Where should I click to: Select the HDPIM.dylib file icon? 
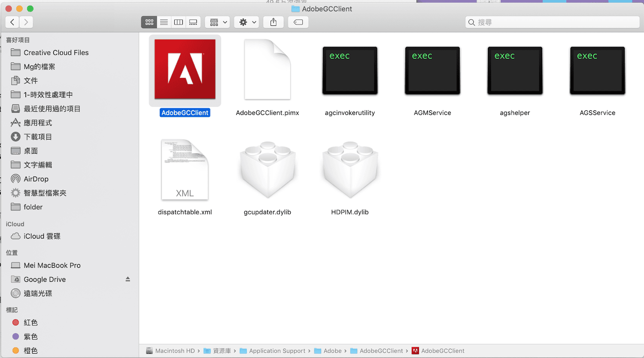point(350,170)
